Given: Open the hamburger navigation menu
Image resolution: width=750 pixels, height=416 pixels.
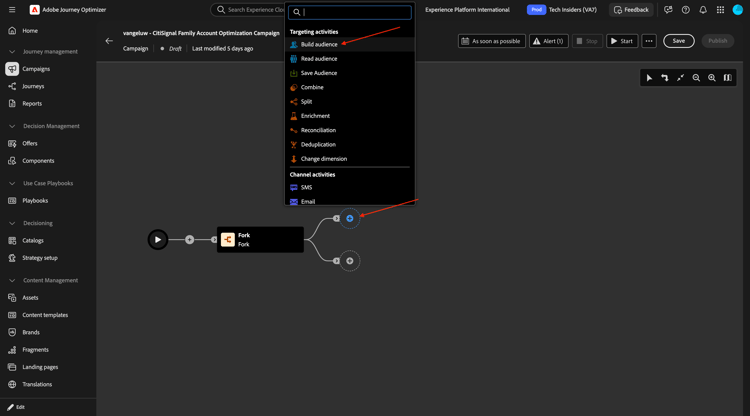Looking at the screenshot, I should [12, 10].
